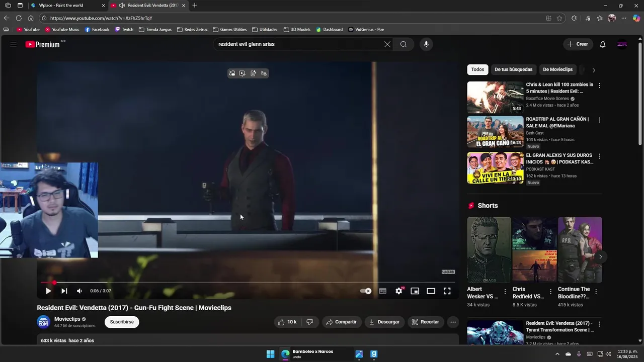
Task: Open options for 'Albert Wesker VS' short
Action: [x=505, y=292]
